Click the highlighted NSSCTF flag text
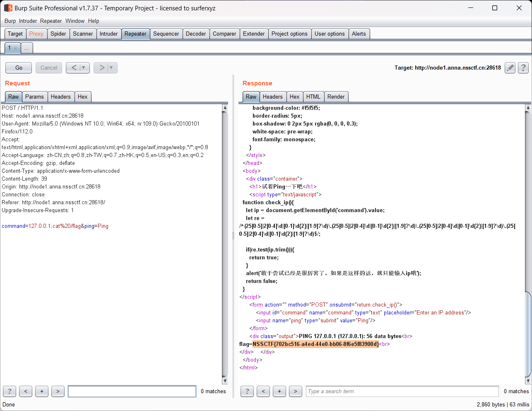Image resolution: width=532 pixels, height=411 pixels. click(315, 344)
